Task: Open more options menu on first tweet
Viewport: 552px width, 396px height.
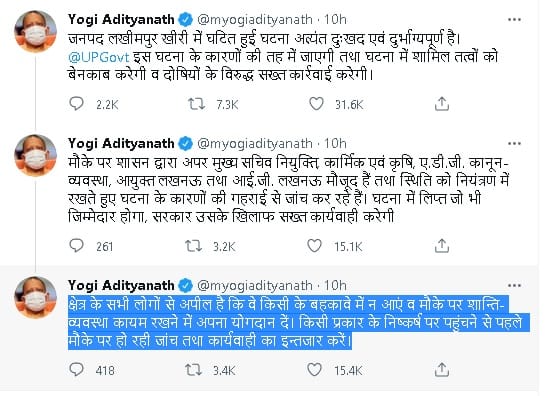Action: pyautogui.click(x=514, y=20)
